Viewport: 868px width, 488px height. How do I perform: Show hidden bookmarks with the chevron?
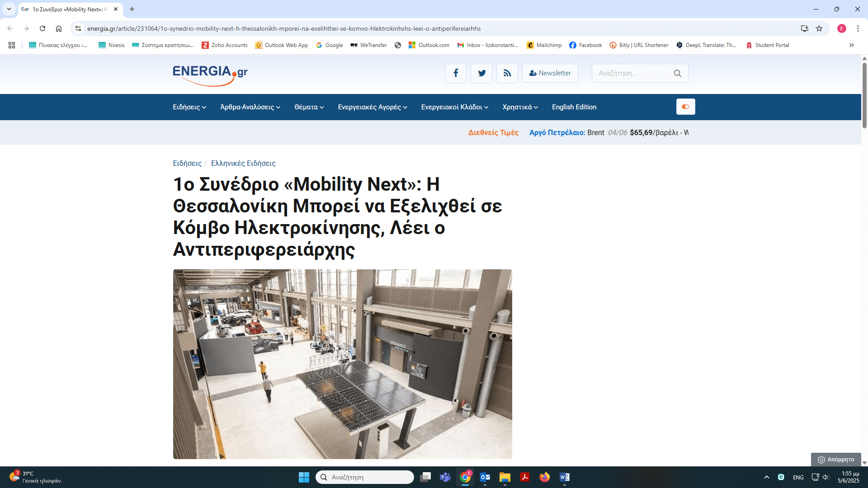pyautogui.click(x=851, y=45)
